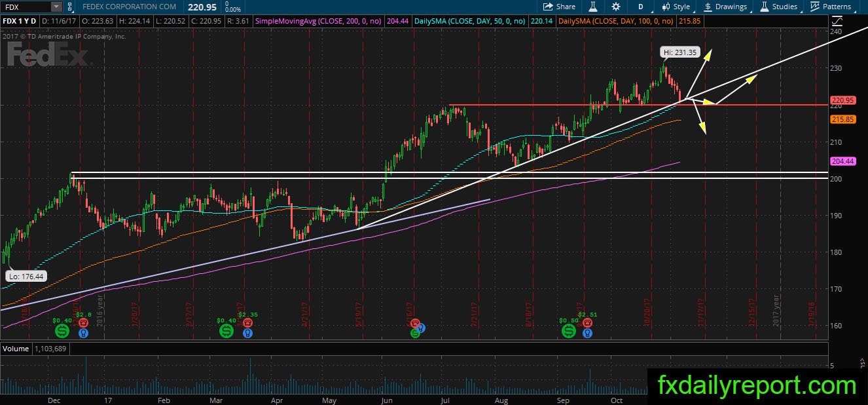This screenshot has width=868, height=405.
Task: Click the red earnings phone icon labeled $2.8
Action: [83, 323]
